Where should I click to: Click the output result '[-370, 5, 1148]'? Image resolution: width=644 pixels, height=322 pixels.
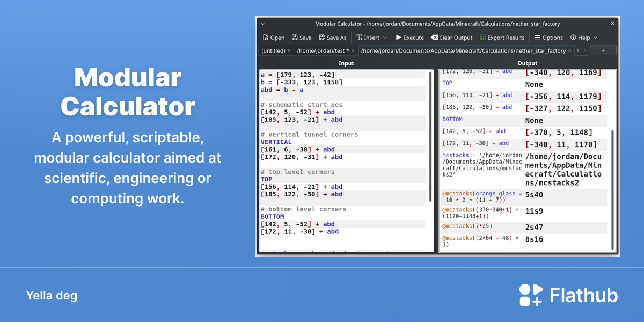pyautogui.click(x=559, y=133)
